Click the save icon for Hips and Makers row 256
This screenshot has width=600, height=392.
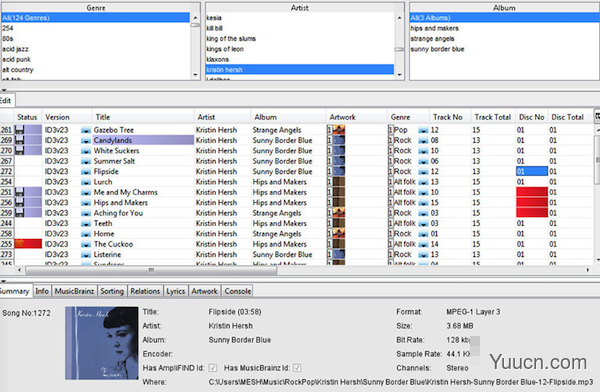pos(20,202)
